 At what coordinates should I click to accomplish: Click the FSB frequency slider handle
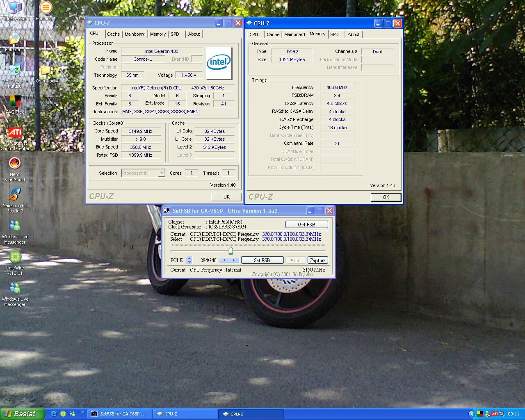point(231,250)
